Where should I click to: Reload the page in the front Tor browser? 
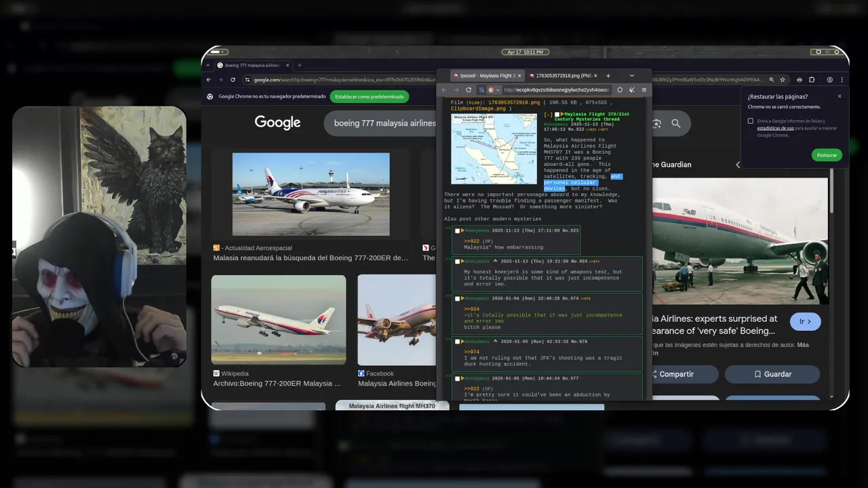tap(468, 89)
